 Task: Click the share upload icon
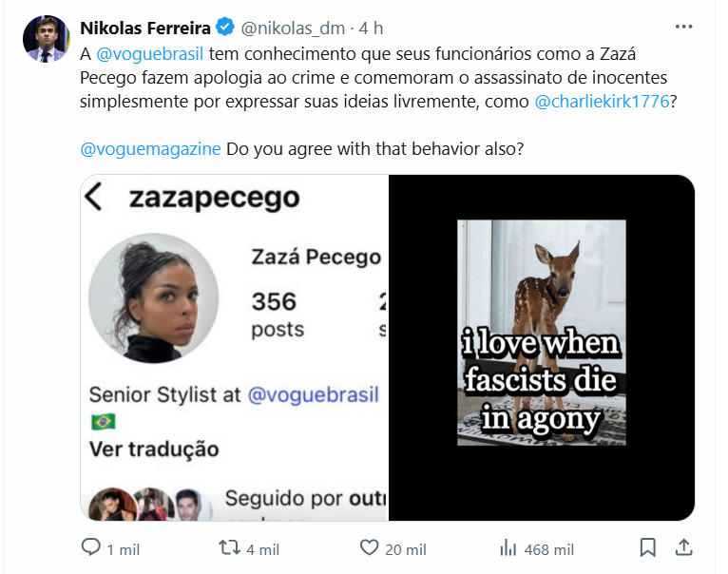tap(684, 547)
